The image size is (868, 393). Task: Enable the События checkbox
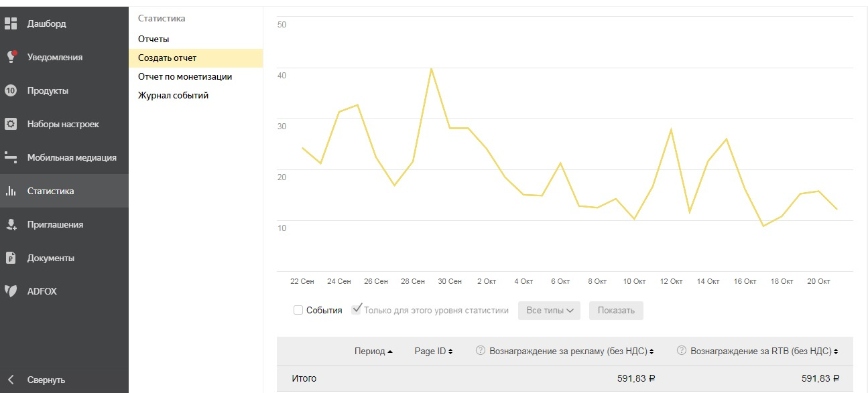tap(298, 311)
